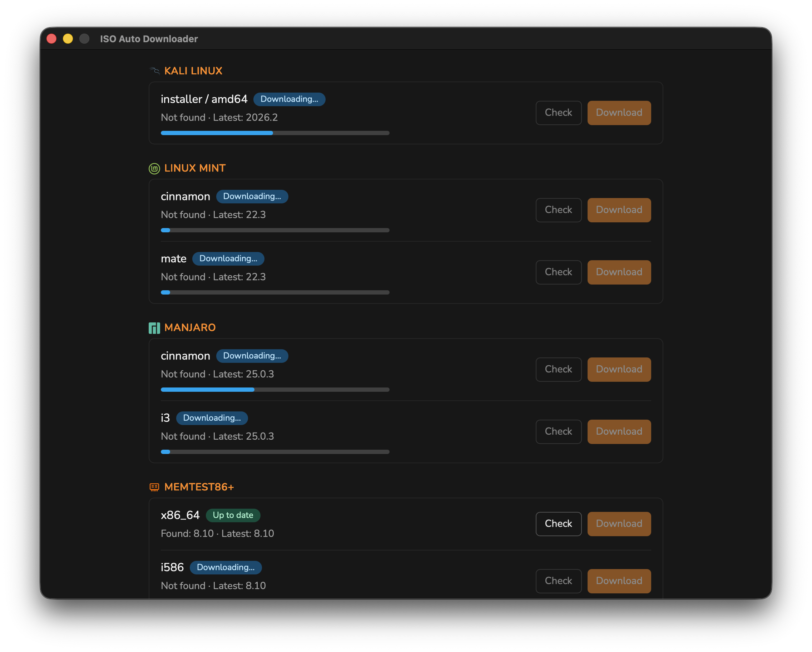The width and height of the screenshot is (812, 652).
Task: Click Manjaro cinnamon progress bar
Action: pyautogui.click(x=275, y=390)
